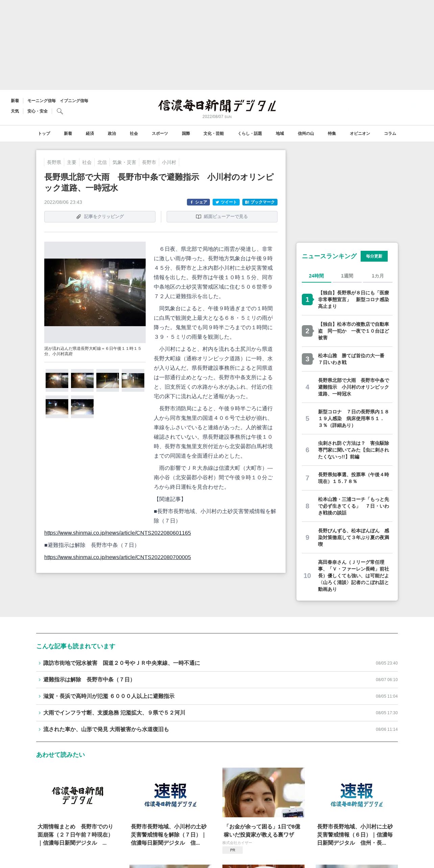Click 記事をクリッピング clip button

click(x=100, y=217)
